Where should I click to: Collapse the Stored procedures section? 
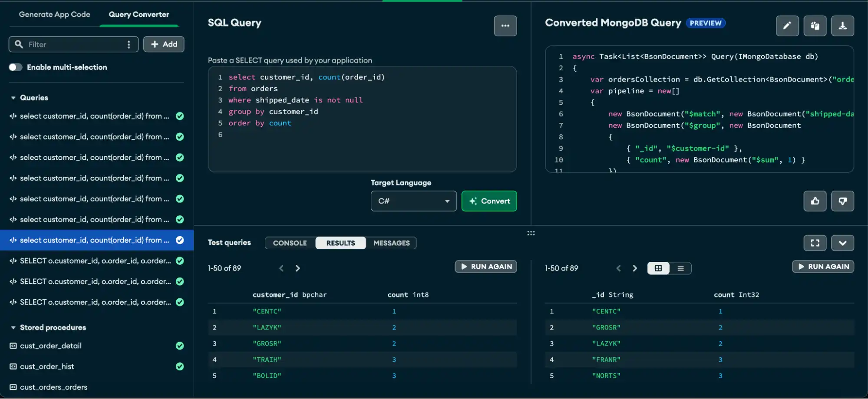click(13, 327)
